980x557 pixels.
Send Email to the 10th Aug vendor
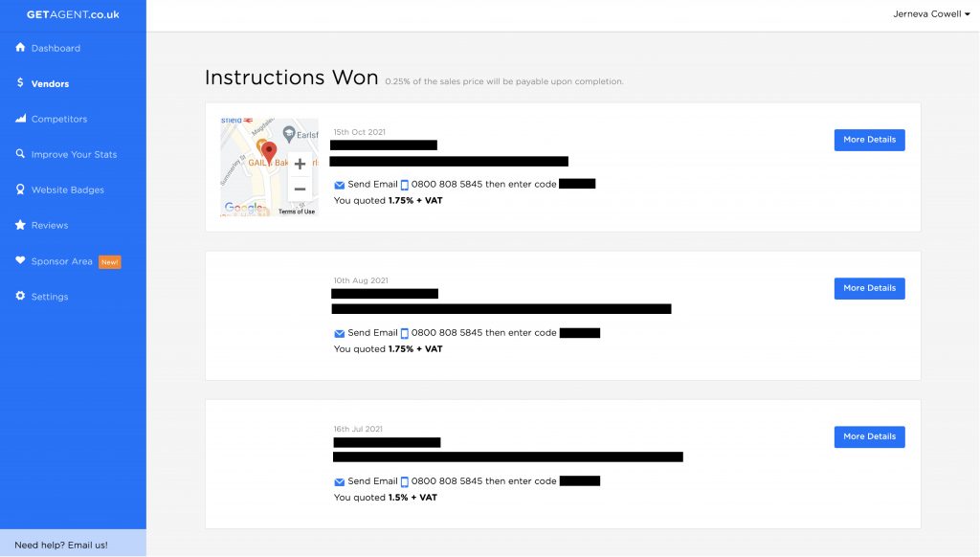371,333
